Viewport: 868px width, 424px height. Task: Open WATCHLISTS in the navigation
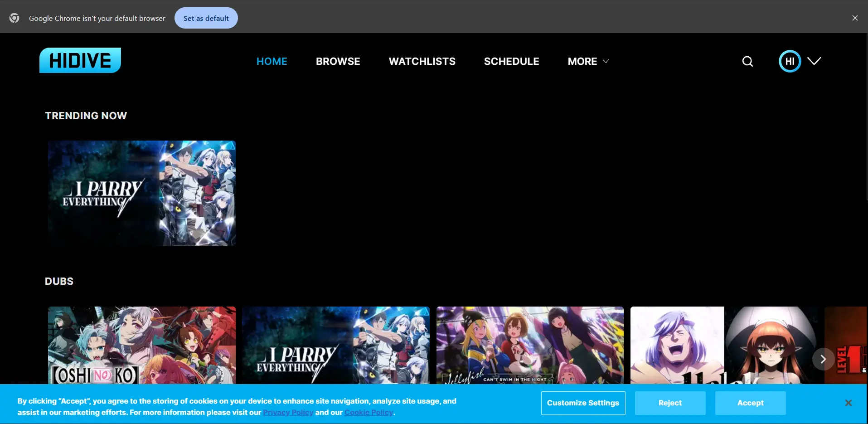[x=422, y=61]
